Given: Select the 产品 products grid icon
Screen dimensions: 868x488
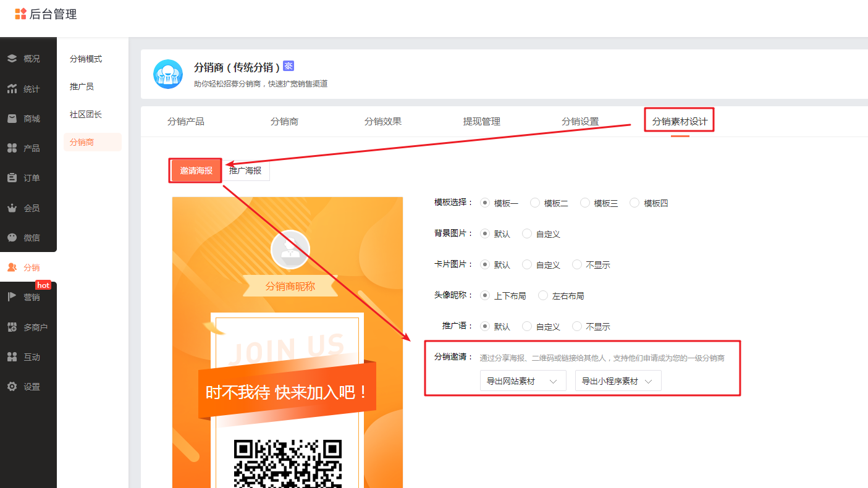Looking at the screenshot, I should point(12,148).
